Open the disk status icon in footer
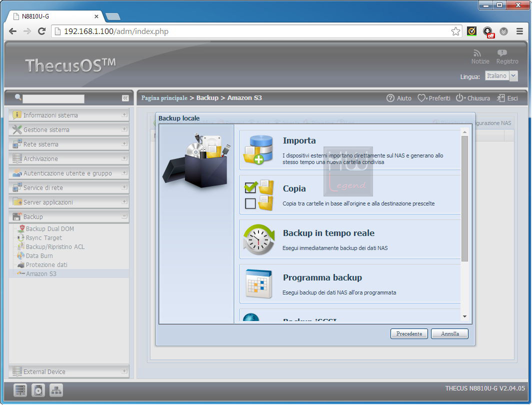This screenshot has height=405, width=532. pos(38,390)
